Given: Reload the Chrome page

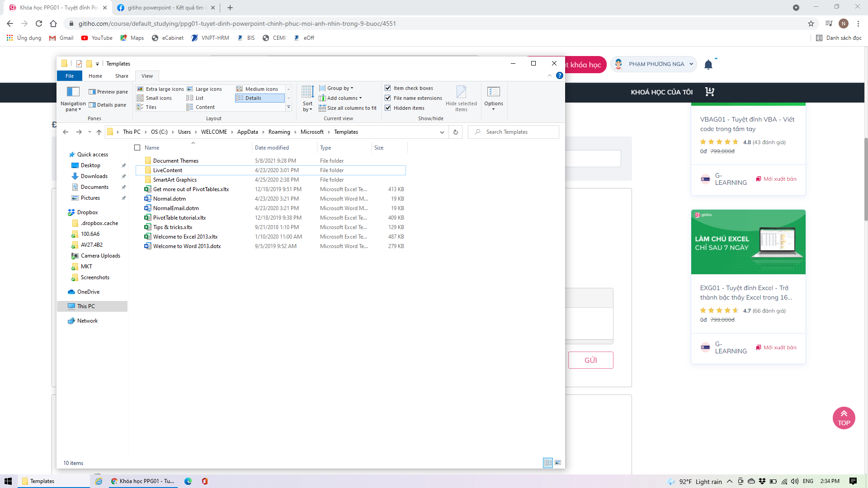Looking at the screenshot, I should [x=39, y=23].
